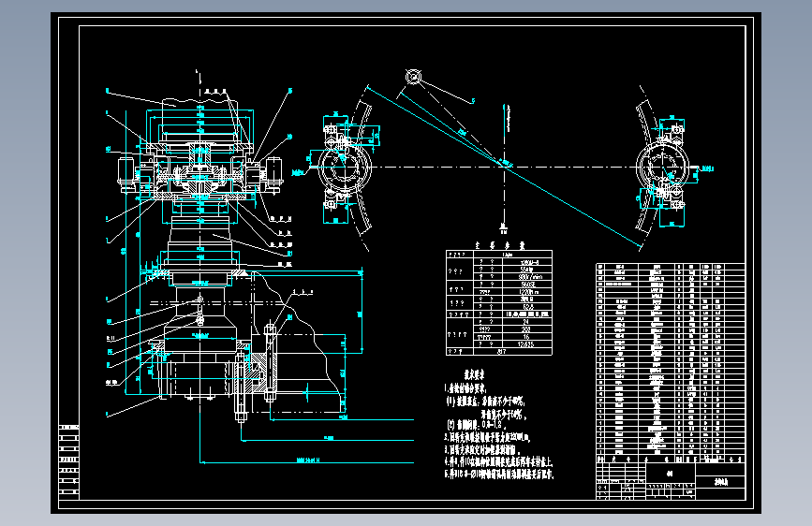The height and width of the screenshot is (526, 812).
Task: Click the revision strip on the left border
Action: (x=69, y=461)
